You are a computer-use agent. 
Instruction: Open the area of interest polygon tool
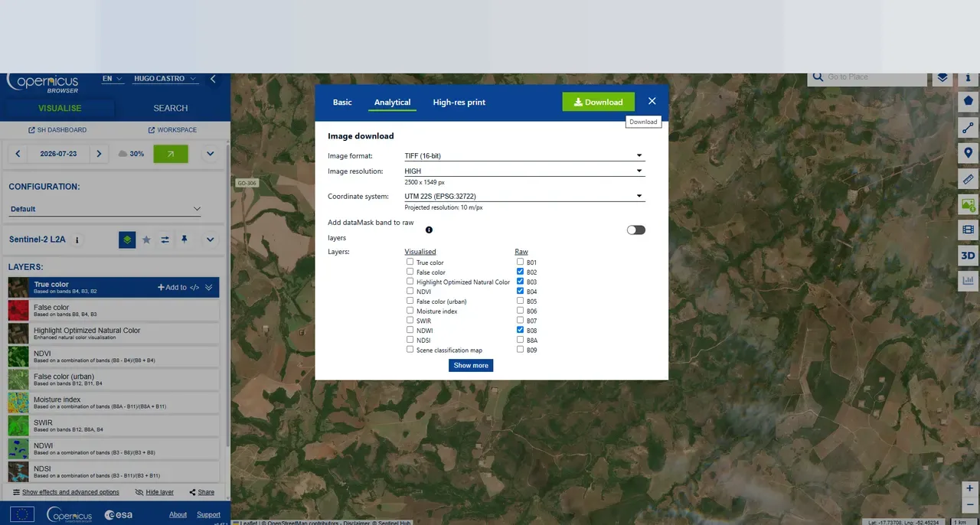coord(969,100)
